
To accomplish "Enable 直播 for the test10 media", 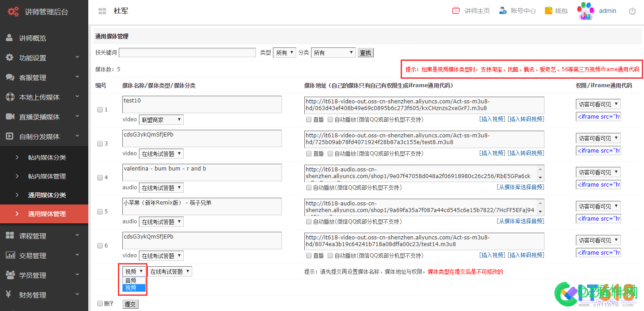I will 308,119.
